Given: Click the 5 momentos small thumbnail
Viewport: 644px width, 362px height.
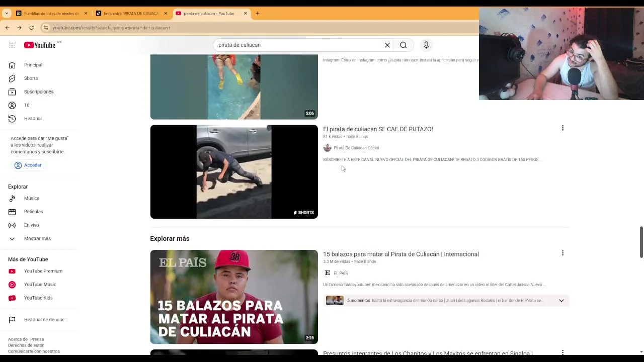Looking at the screenshot, I should [335, 301].
